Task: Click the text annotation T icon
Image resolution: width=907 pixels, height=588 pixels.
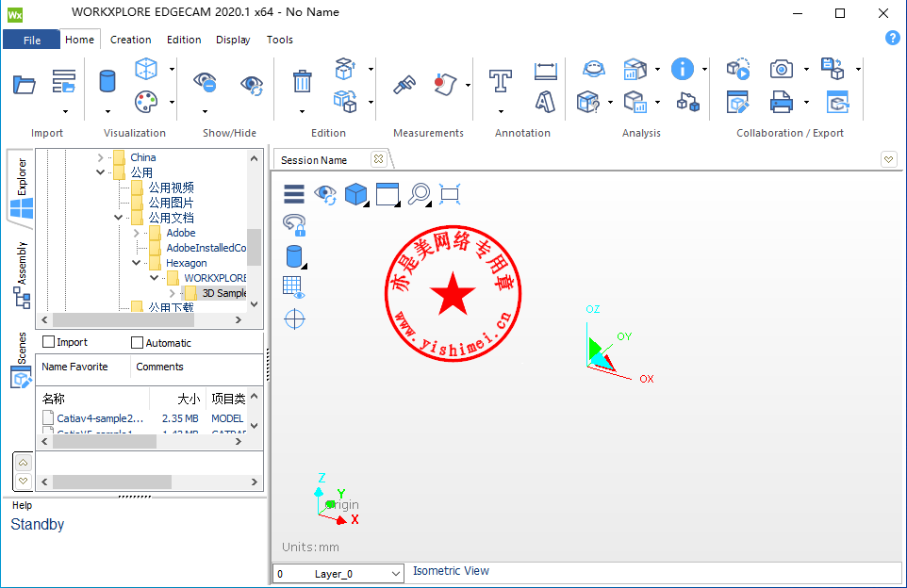Action: (x=501, y=81)
